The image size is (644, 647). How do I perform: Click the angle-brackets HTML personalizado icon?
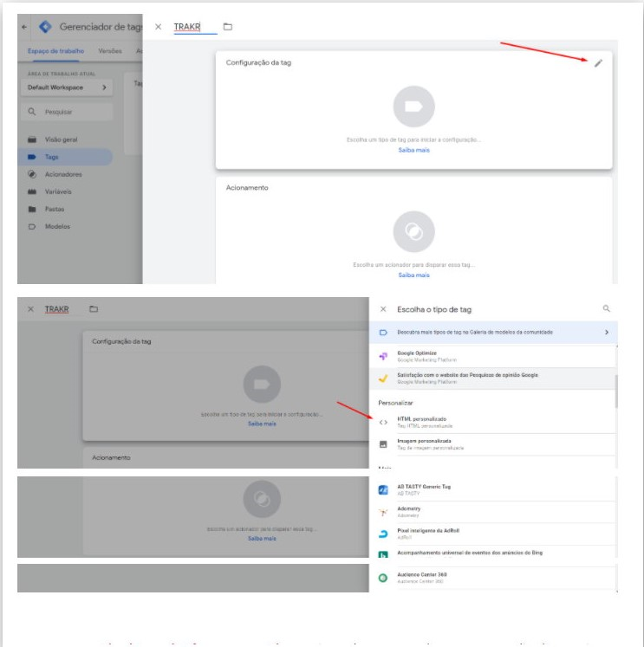(383, 422)
